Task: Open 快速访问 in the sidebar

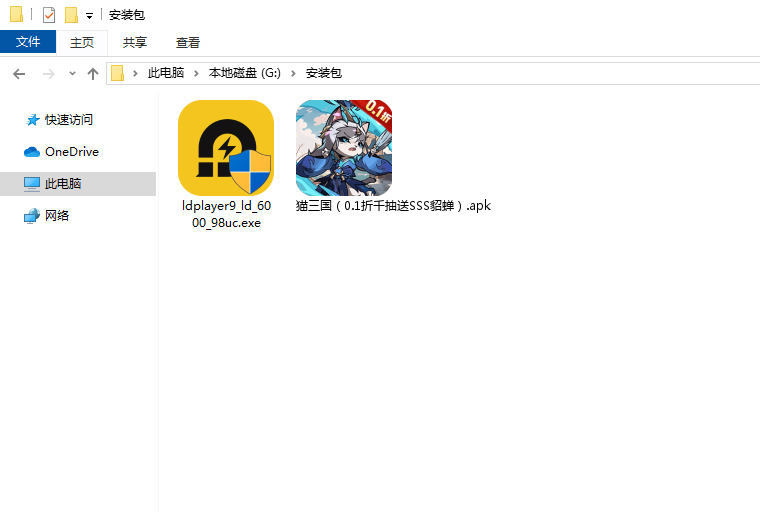Action: point(68,120)
